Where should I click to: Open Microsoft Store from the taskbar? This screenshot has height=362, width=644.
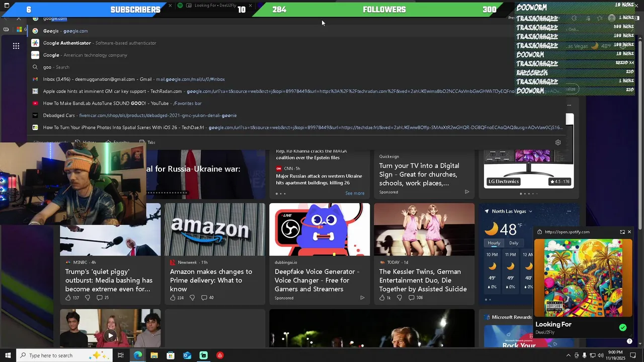click(171, 355)
